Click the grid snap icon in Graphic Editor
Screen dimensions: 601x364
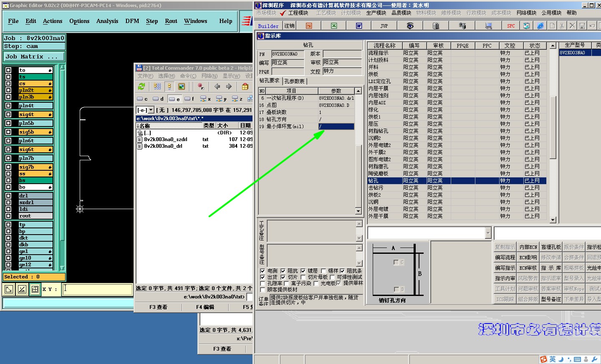(35, 289)
